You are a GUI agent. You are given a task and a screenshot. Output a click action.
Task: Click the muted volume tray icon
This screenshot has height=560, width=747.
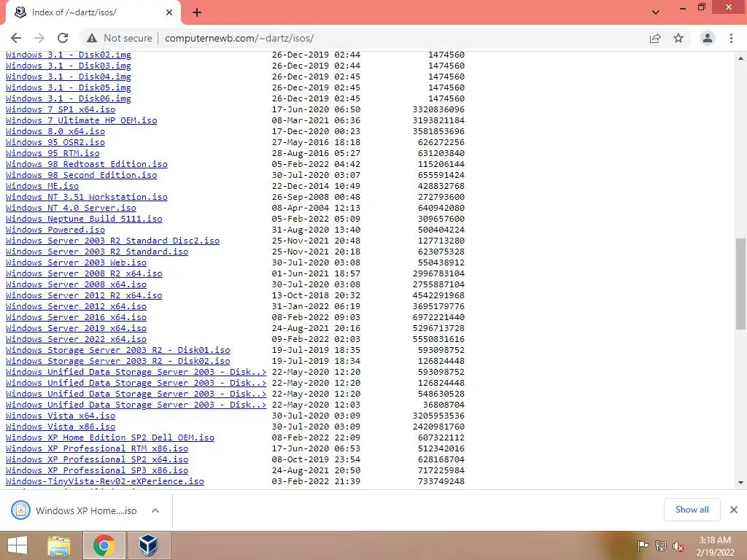(x=678, y=546)
